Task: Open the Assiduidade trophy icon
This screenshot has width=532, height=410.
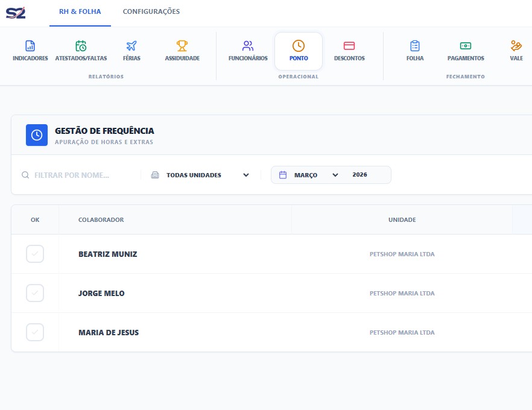Action: tap(182, 46)
